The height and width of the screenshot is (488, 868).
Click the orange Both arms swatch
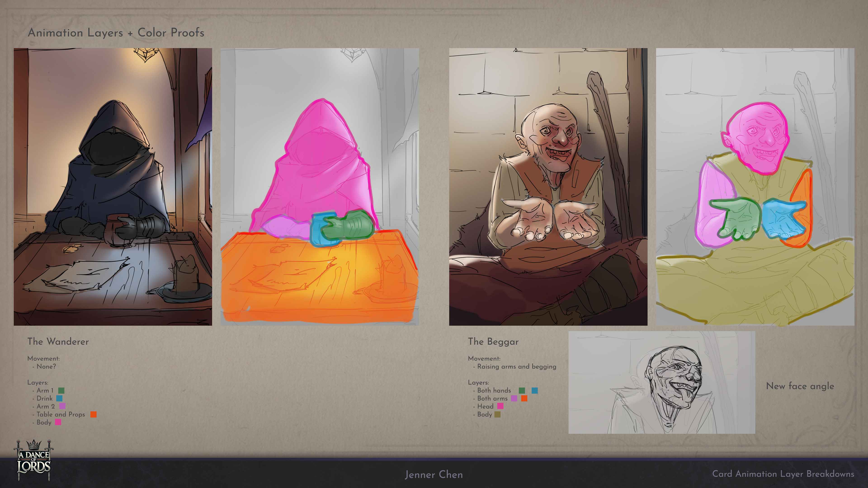tap(524, 398)
